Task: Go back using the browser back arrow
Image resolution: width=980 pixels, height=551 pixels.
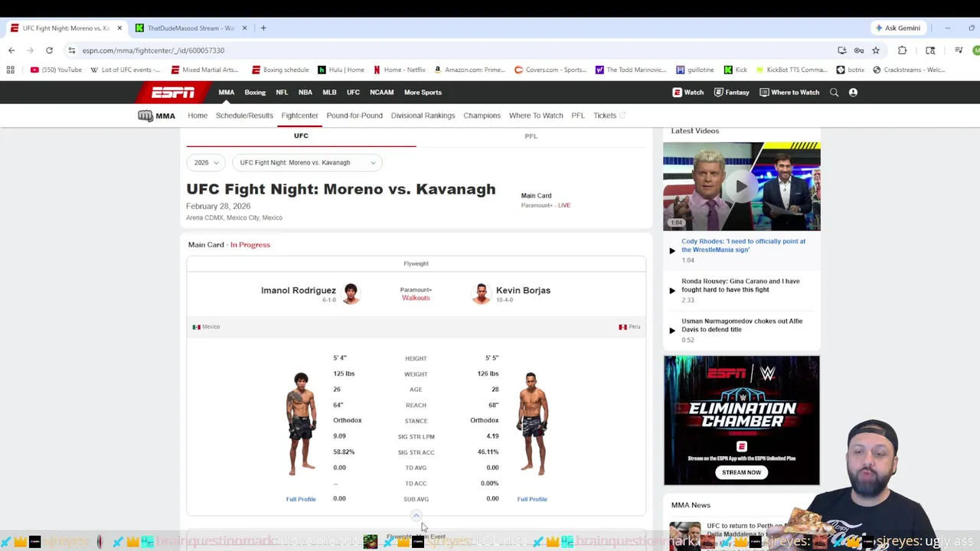Action: coord(11,51)
